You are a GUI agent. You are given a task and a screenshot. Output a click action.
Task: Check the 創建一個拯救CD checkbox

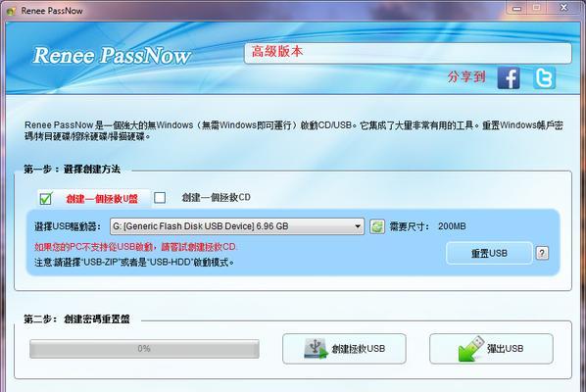[x=160, y=197]
